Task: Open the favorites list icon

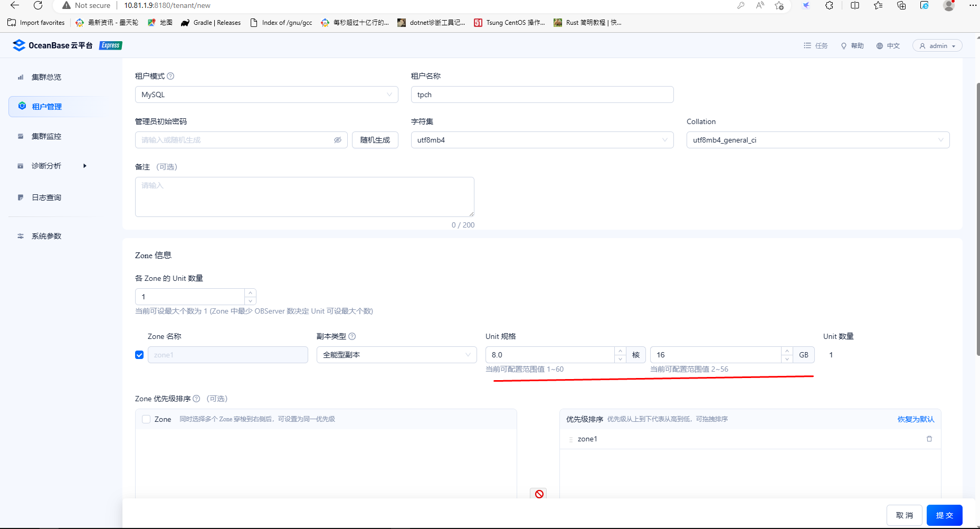Action: pyautogui.click(x=878, y=5)
